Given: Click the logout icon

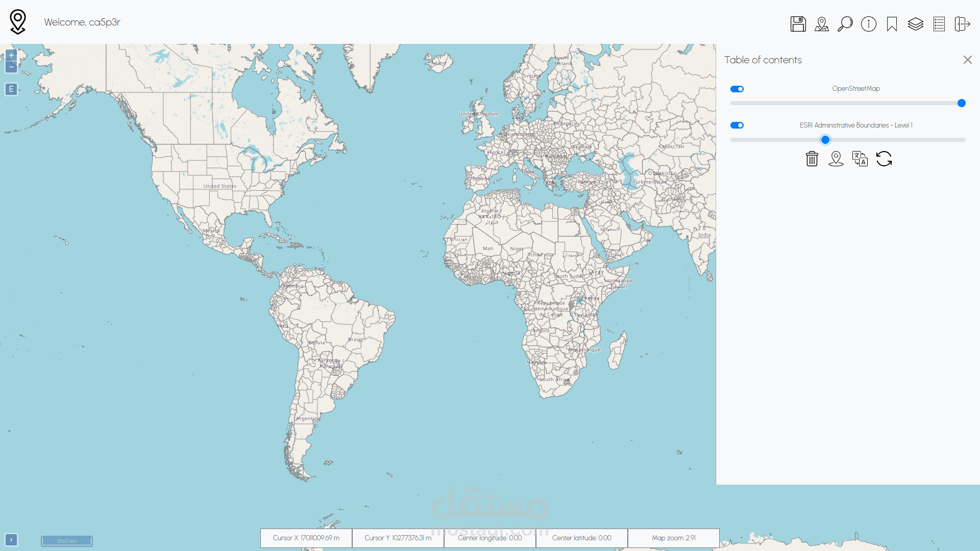Looking at the screenshot, I should (963, 24).
